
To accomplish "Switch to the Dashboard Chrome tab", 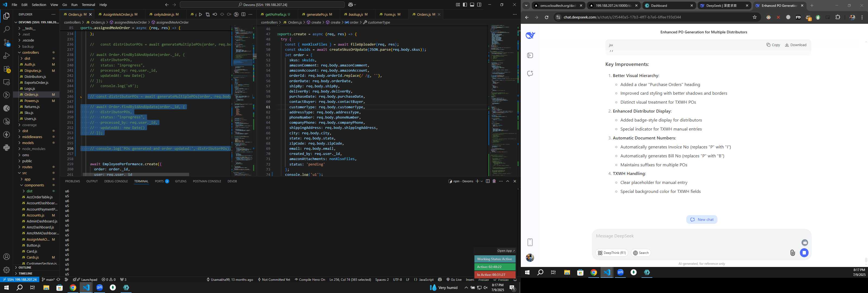I will pos(669,5).
